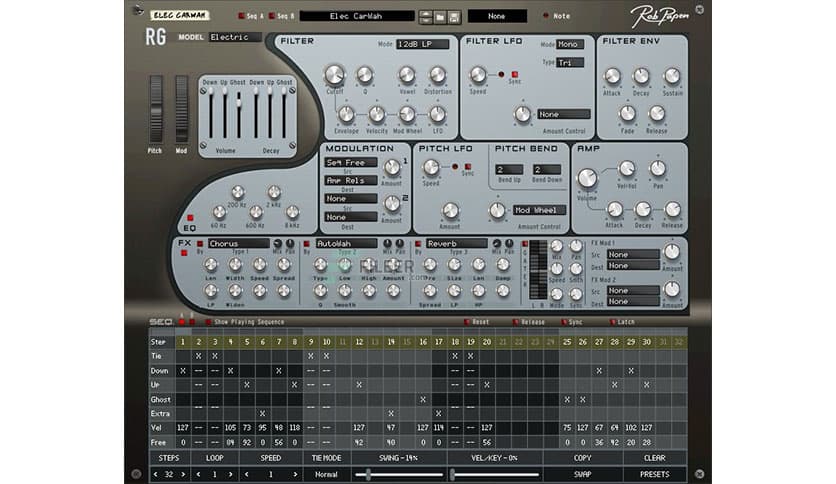Open Pitch LFO Mod Wheel control dropdown

tap(539, 210)
